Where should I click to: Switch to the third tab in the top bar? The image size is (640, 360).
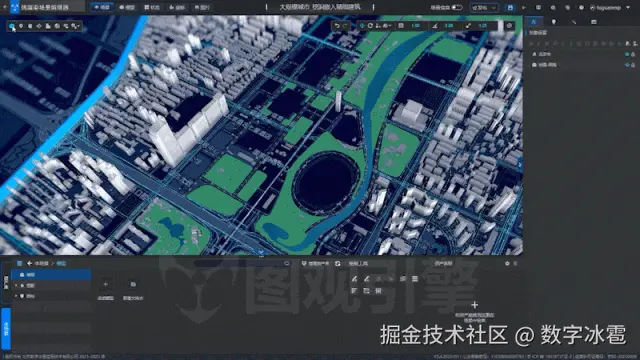152,7
